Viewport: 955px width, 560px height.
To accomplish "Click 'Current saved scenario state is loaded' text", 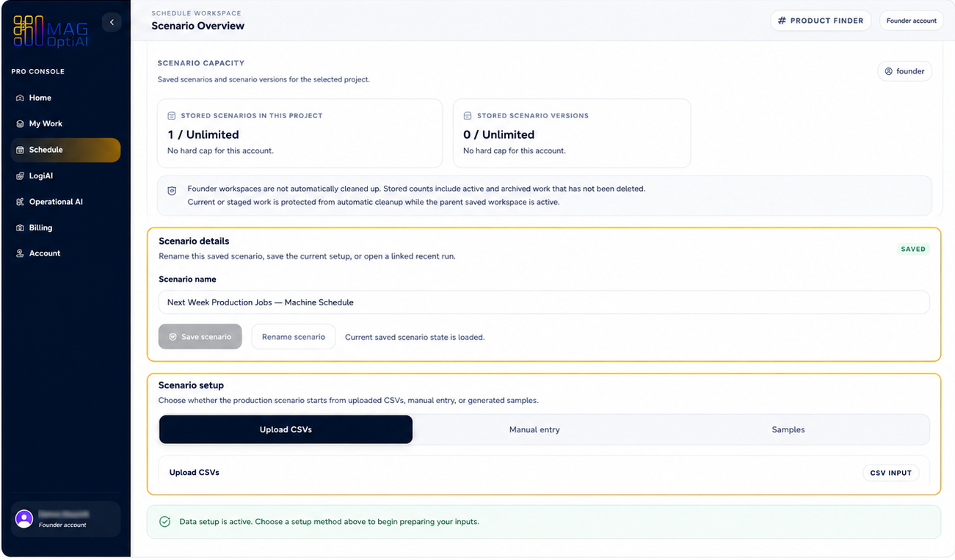I will coord(415,338).
